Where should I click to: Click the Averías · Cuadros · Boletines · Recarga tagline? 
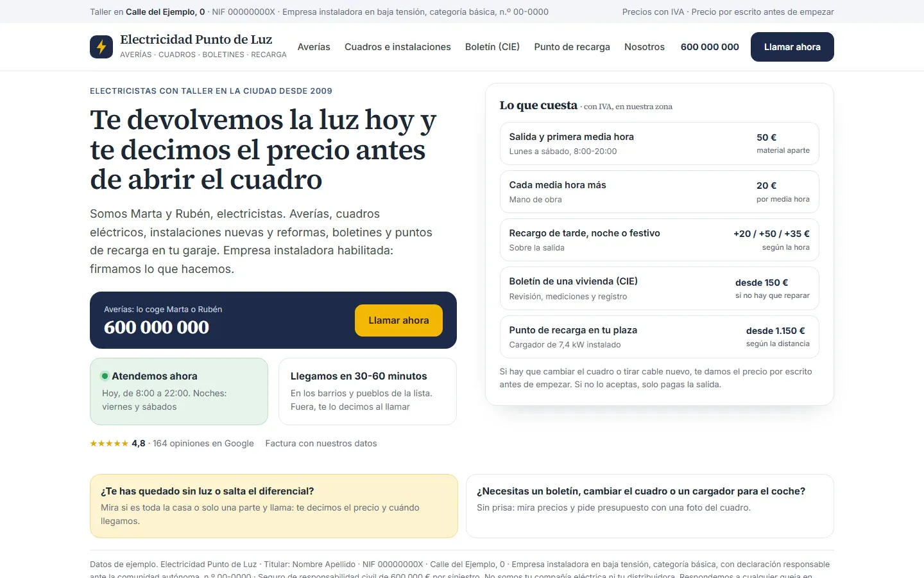[203, 55]
